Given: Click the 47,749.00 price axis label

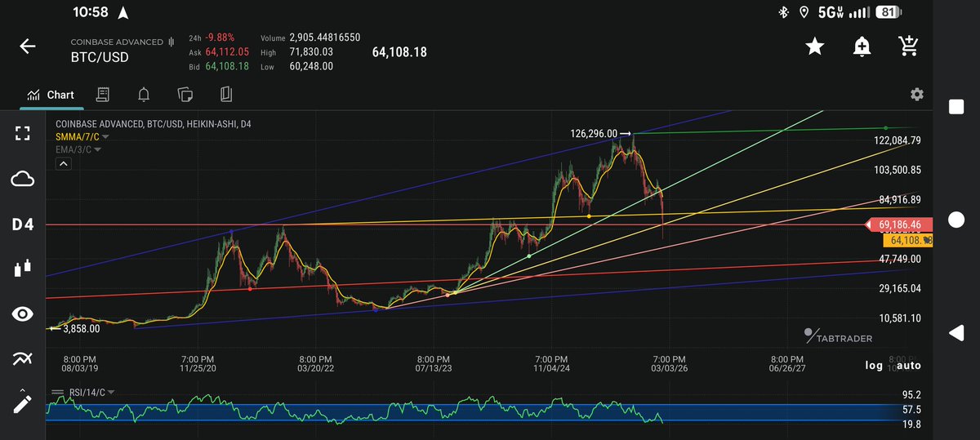Looking at the screenshot, I should (x=898, y=259).
